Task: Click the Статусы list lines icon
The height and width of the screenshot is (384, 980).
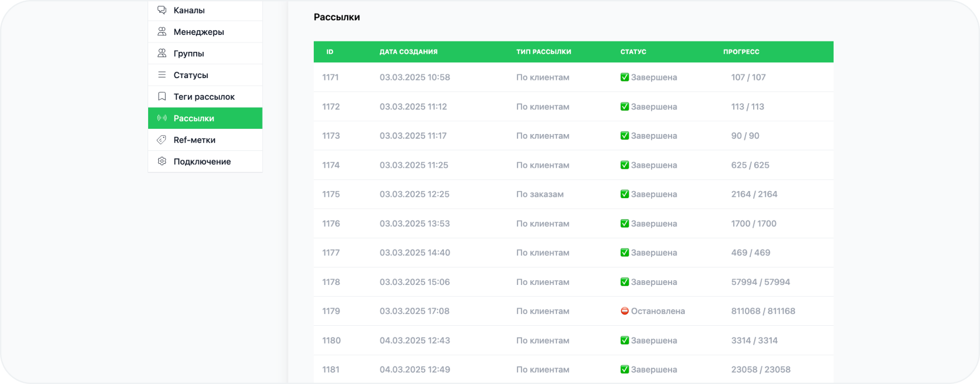Action: (162, 75)
